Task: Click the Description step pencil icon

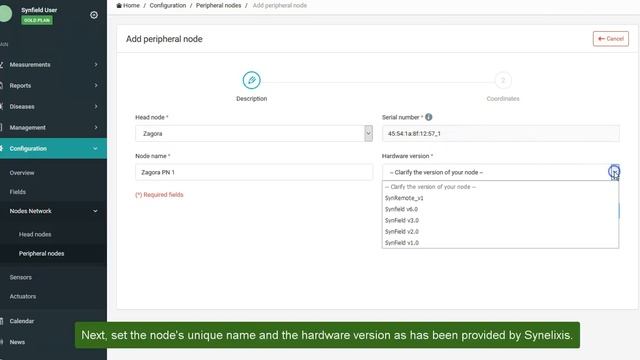Action: [x=251, y=80]
